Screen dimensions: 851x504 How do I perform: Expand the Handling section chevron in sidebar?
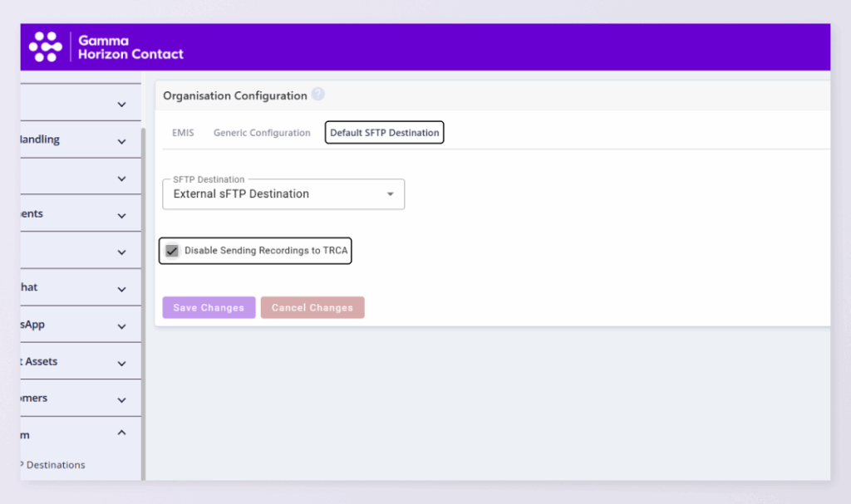click(121, 141)
